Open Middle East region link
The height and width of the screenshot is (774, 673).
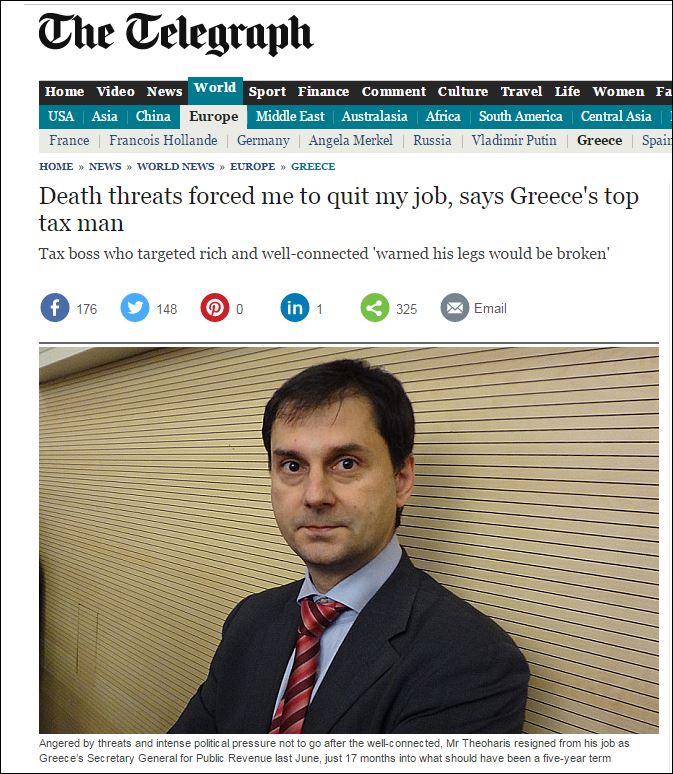point(290,116)
